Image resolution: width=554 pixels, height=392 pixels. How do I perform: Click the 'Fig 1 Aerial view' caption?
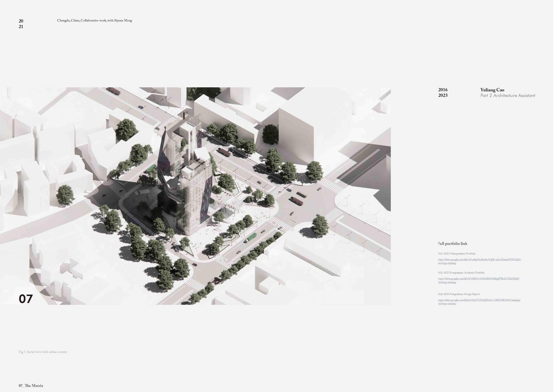(x=43, y=352)
